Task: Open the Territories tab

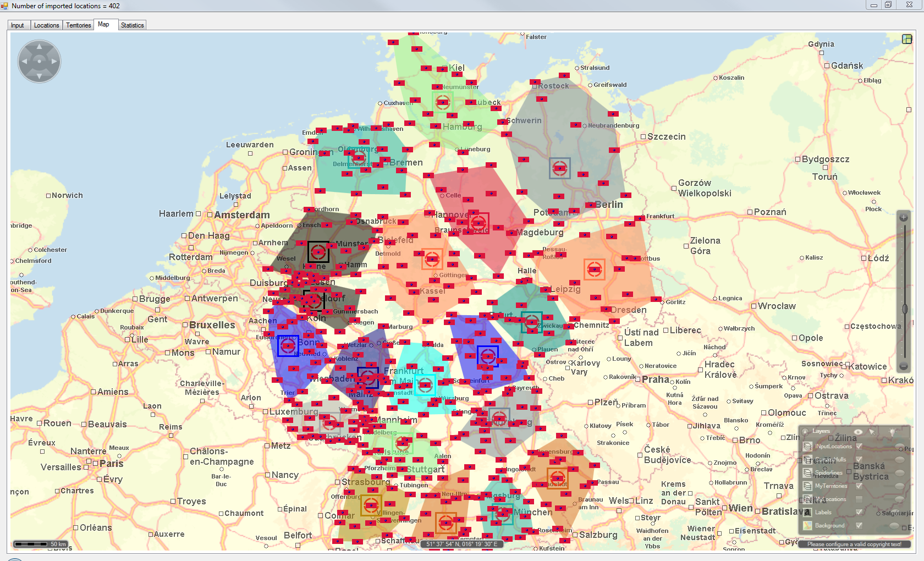Action: coord(79,25)
